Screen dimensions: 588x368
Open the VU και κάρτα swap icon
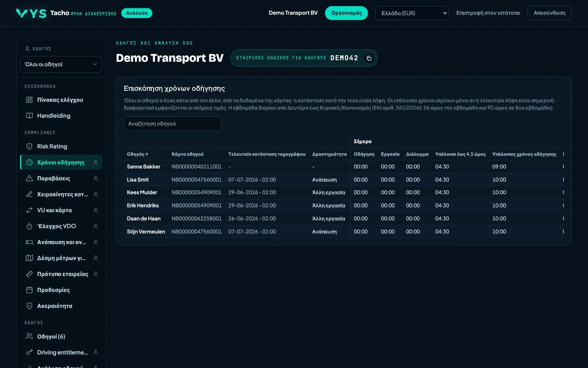29,210
